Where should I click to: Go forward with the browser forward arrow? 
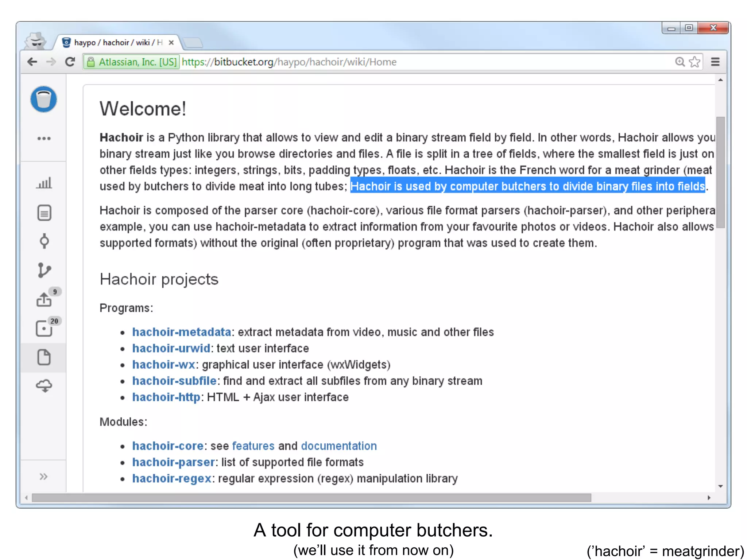51,62
